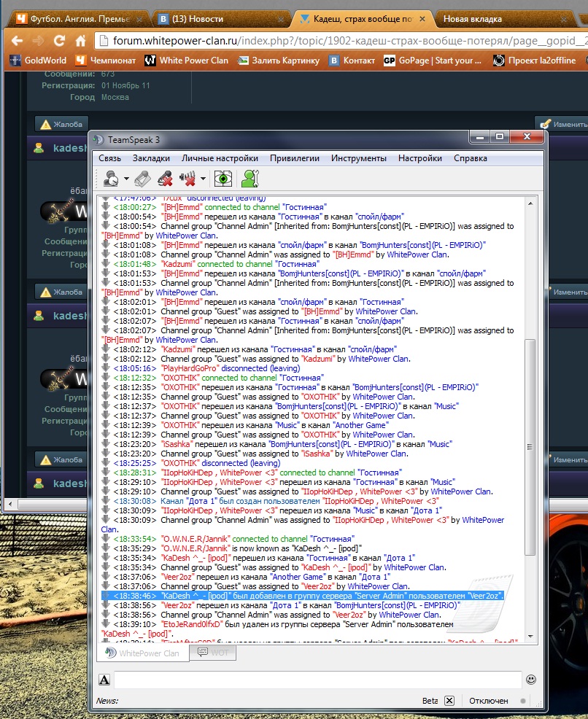Toggle mute microphone in TeamSpeak toolbar
The image size is (588, 719).
tap(165, 179)
